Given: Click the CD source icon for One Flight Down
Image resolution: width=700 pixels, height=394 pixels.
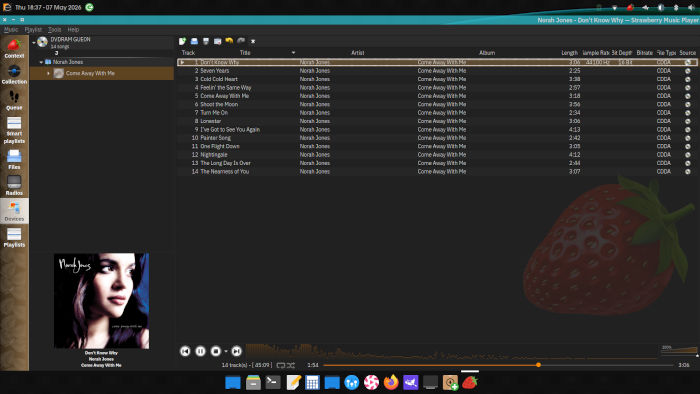Looking at the screenshot, I should coord(688,146).
